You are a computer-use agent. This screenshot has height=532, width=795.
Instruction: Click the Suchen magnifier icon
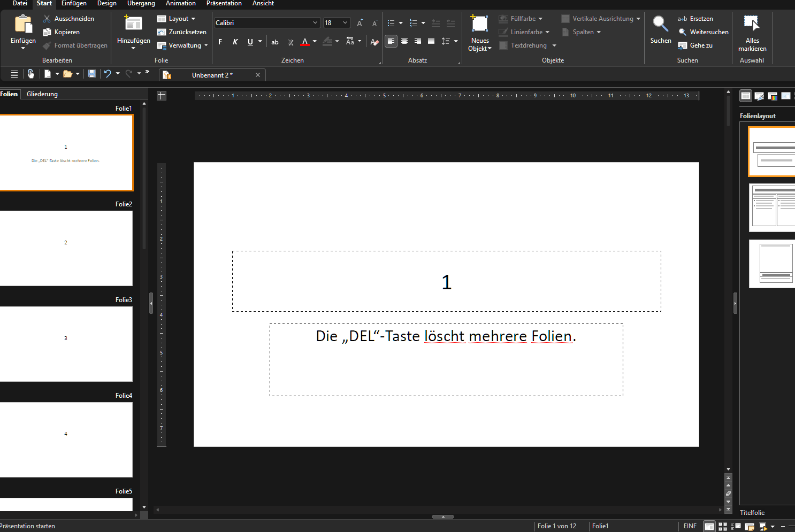(x=660, y=24)
